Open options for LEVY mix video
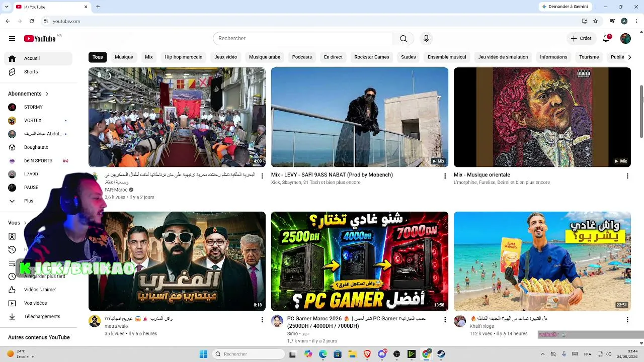Image resolution: width=644 pixels, height=362 pixels. (445, 176)
